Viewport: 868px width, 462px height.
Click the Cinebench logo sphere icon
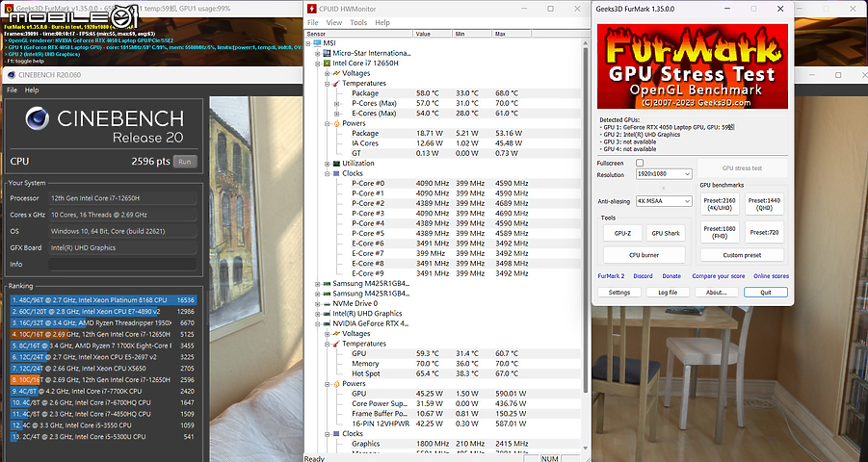37,117
